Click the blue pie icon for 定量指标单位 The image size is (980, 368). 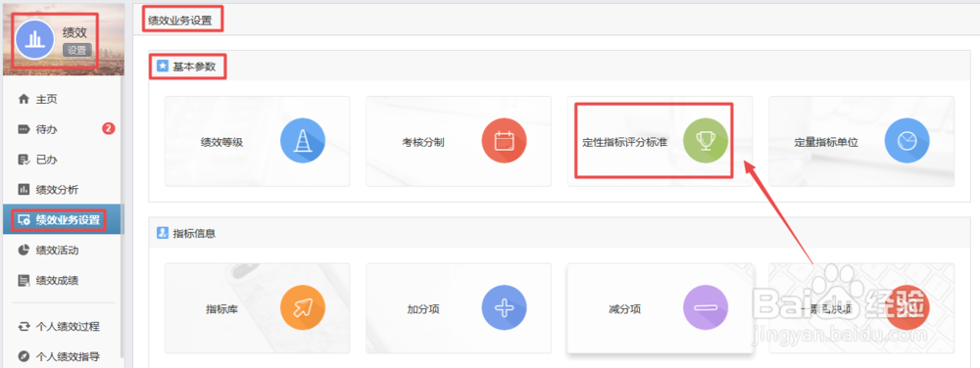[x=906, y=141]
